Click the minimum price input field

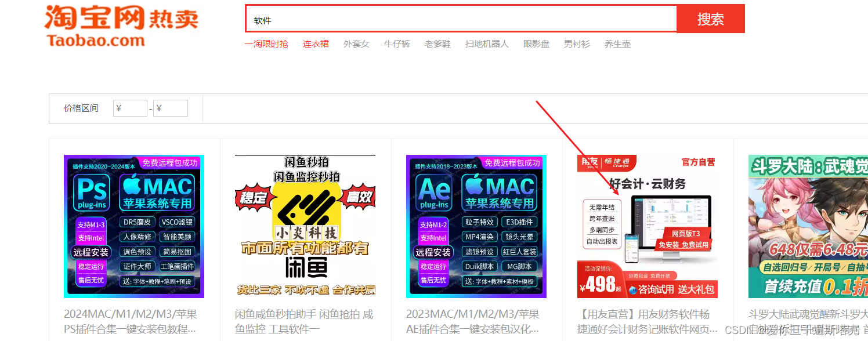tap(130, 108)
